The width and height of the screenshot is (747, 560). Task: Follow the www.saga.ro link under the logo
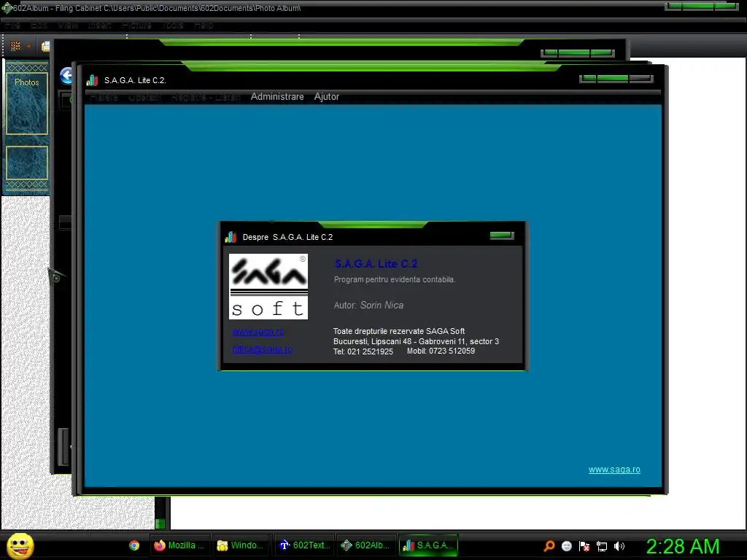tap(258, 332)
